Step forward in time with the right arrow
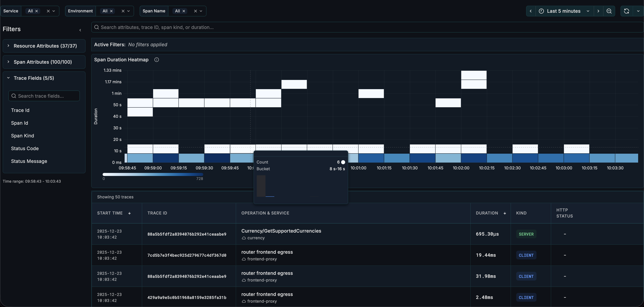Viewport: 644px width, 307px height. click(598, 11)
